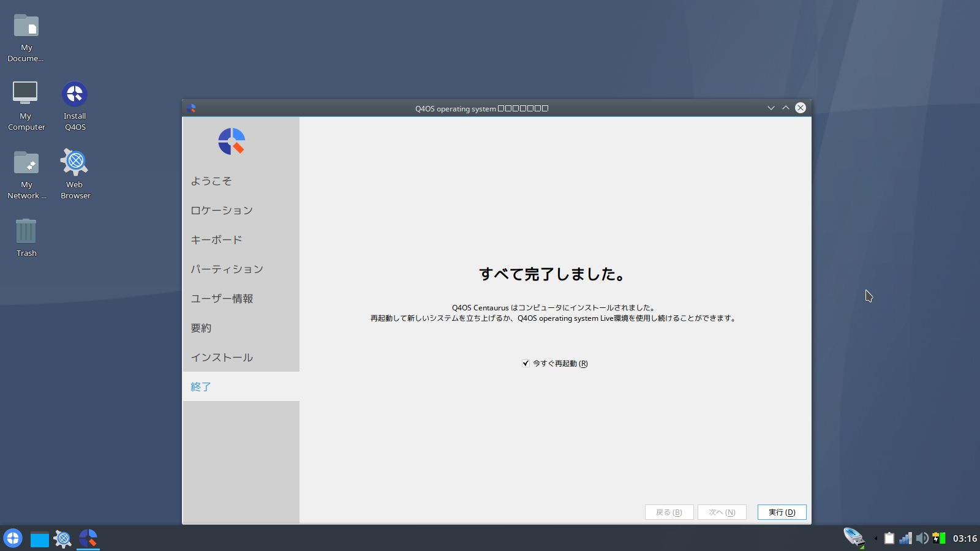The width and height of the screenshot is (980, 551).
Task: Expand the collapsed system tray arrow
Action: click(876, 539)
